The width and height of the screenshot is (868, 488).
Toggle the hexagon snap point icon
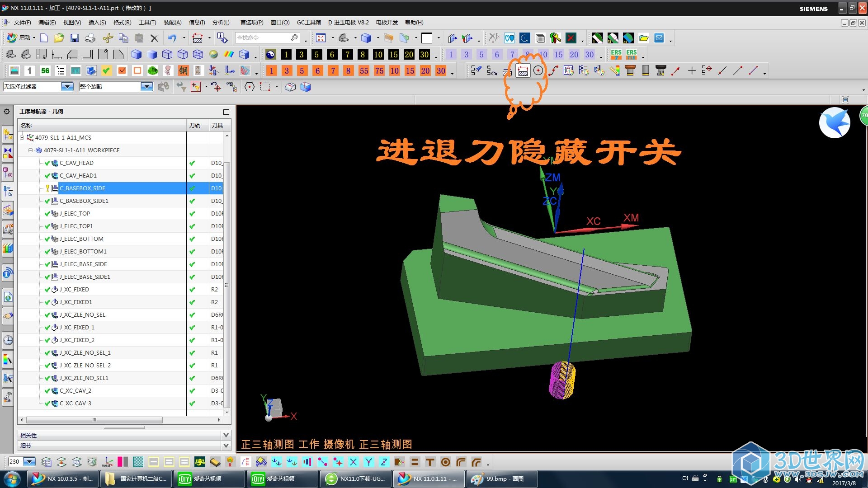click(250, 87)
